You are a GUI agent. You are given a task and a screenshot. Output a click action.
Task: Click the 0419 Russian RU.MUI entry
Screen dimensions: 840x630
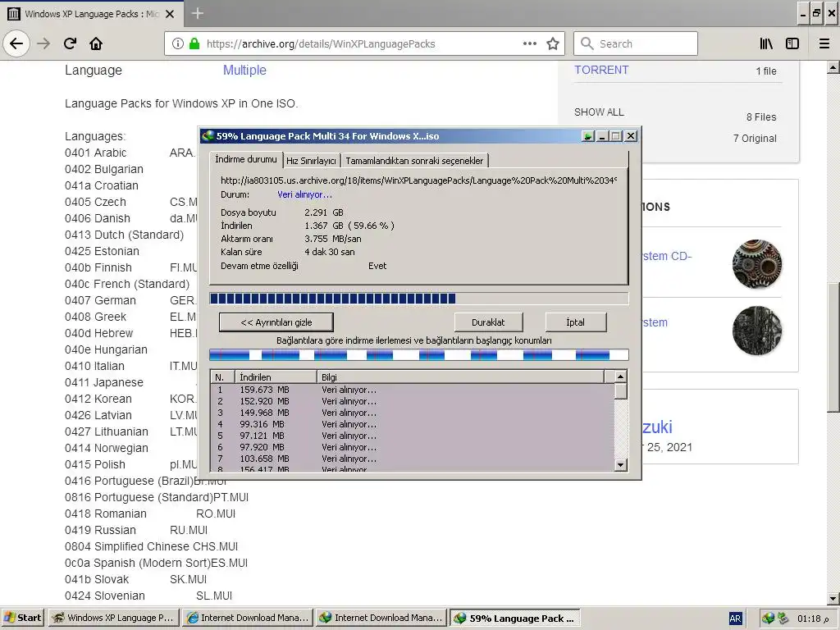136,530
